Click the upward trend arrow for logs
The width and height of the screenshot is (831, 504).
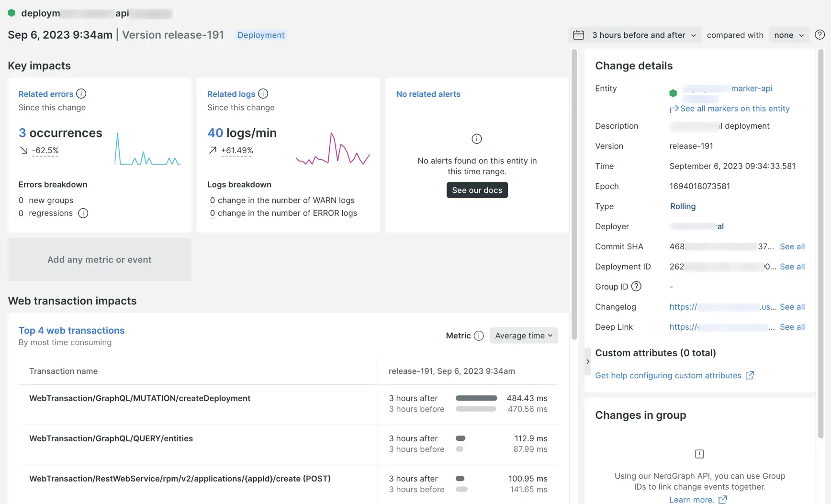coord(213,150)
